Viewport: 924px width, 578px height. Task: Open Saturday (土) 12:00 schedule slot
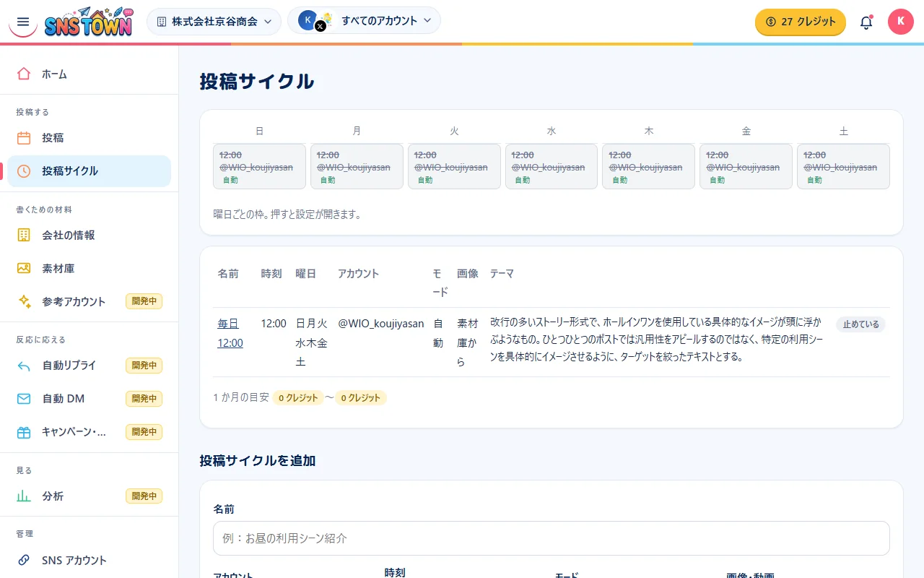point(843,166)
